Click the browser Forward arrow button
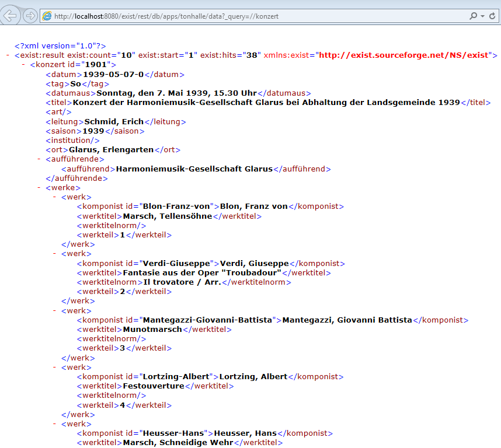Image resolution: width=501 pixels, height=448 pixels. tap(30, 16)
